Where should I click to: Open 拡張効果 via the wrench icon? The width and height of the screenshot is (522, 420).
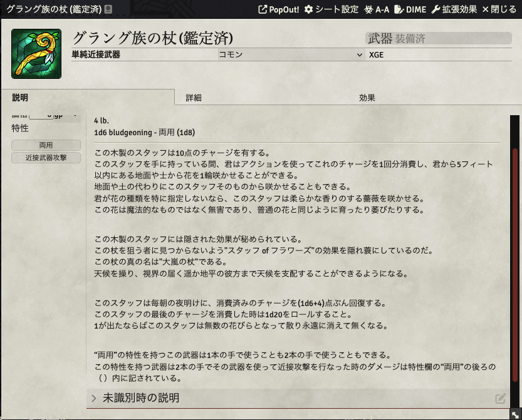pos(454,9)
